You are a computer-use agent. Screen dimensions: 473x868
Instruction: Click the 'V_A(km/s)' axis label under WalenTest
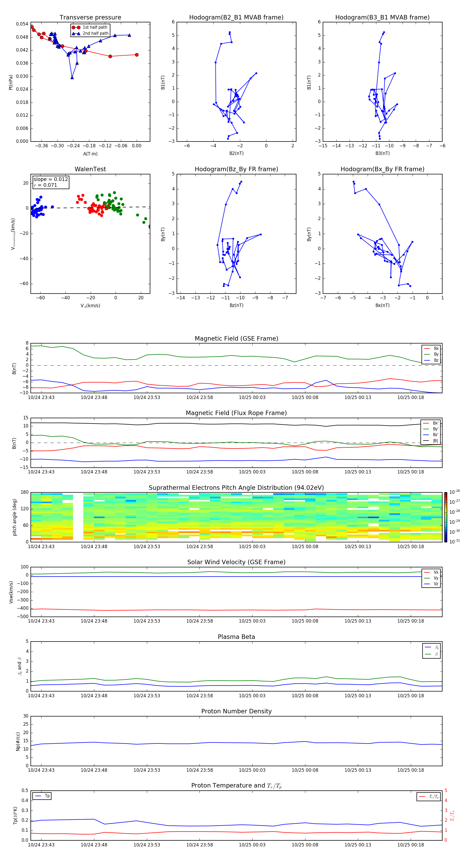point(90,306)
